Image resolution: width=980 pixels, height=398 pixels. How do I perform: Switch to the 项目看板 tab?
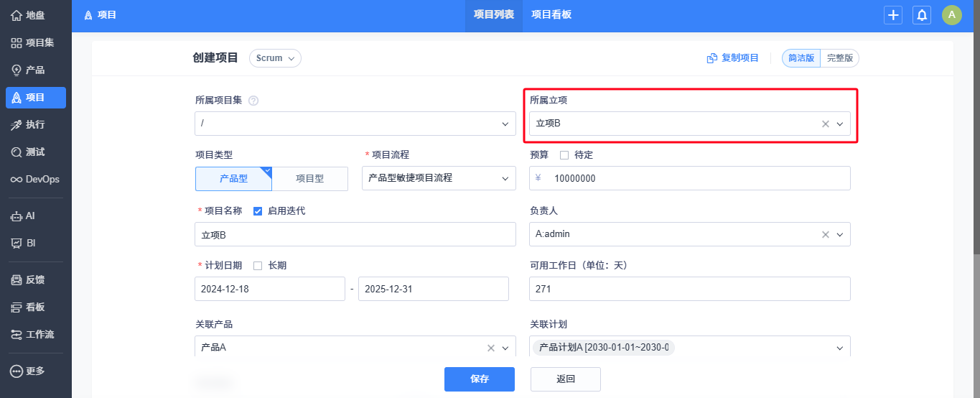(x=551, y=14)
